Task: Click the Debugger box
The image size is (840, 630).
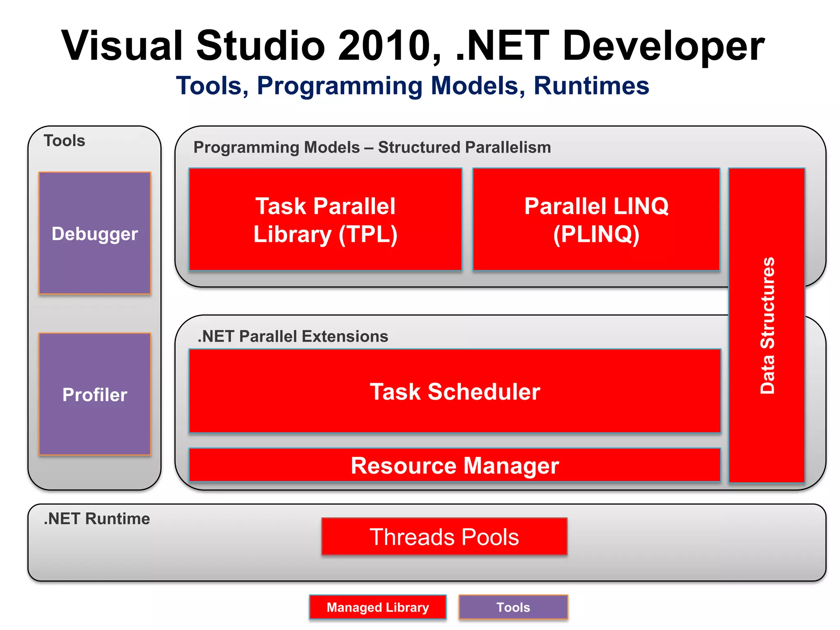Action: click(95, 233)
